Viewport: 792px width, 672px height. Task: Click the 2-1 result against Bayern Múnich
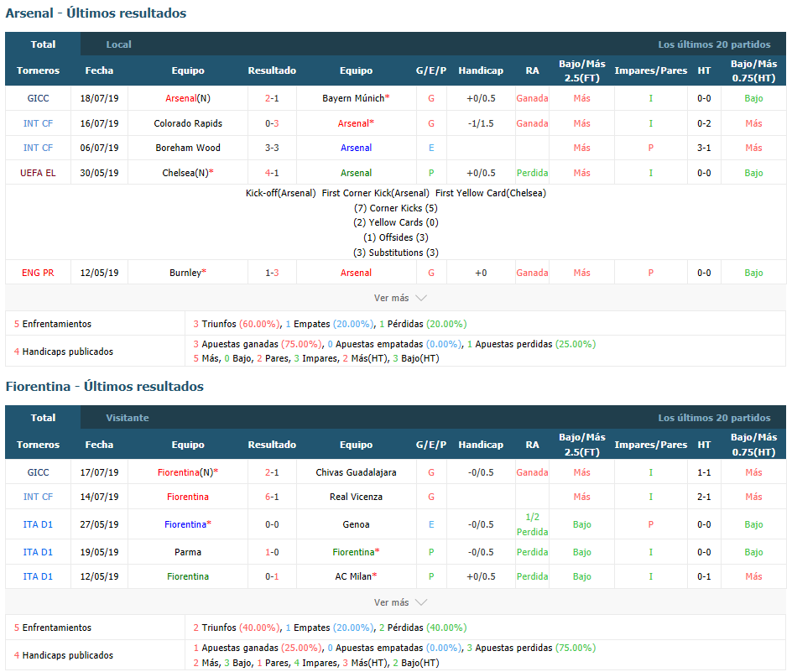point(272,98)
